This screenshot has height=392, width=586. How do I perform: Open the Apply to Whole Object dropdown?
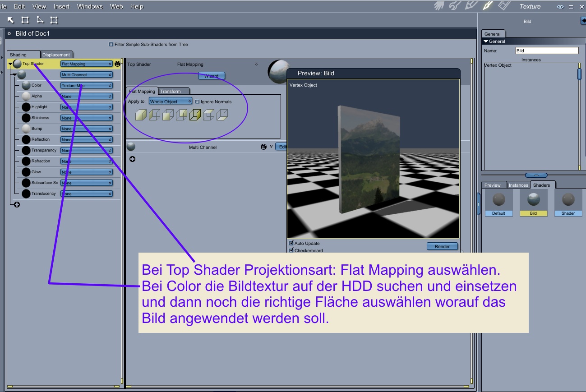pyautogui.click(x=171, y=101)
